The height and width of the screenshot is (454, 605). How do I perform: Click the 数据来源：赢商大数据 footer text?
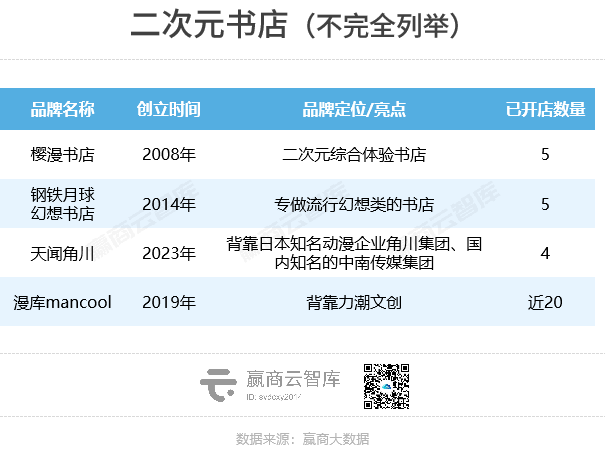click(302, 438)
